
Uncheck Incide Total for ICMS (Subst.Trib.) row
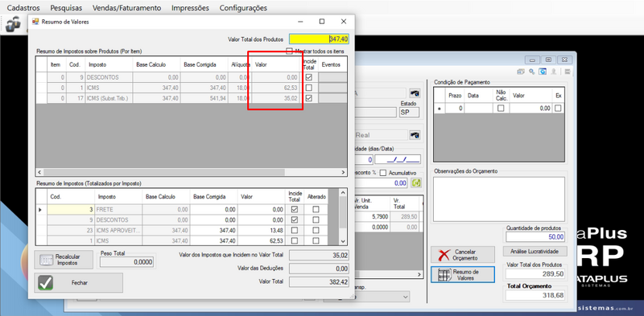(x=309, y=98)
